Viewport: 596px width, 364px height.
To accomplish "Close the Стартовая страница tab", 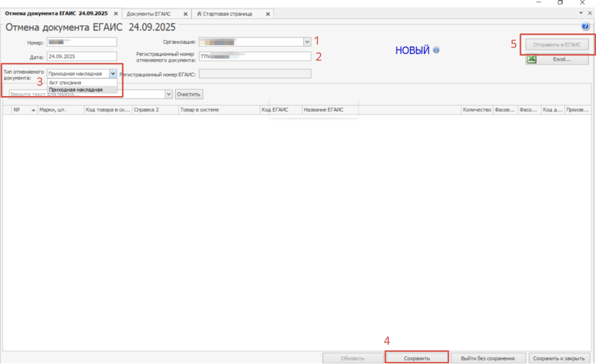I will 268,14.
